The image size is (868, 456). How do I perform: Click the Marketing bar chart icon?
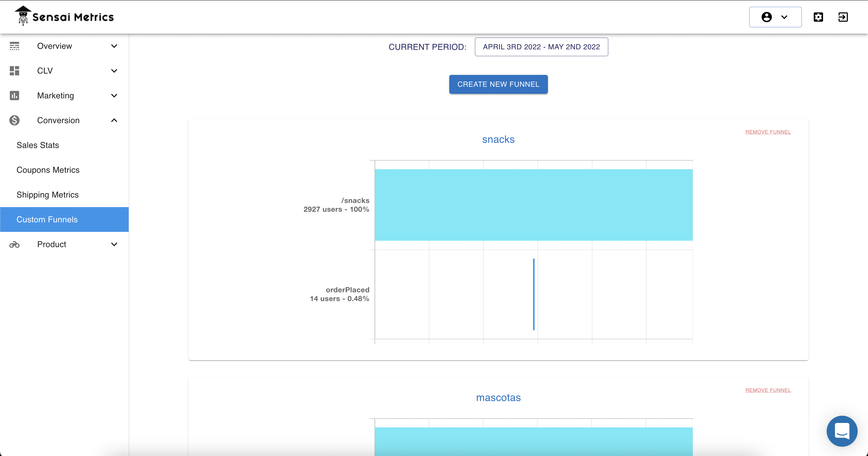[14, 96]
